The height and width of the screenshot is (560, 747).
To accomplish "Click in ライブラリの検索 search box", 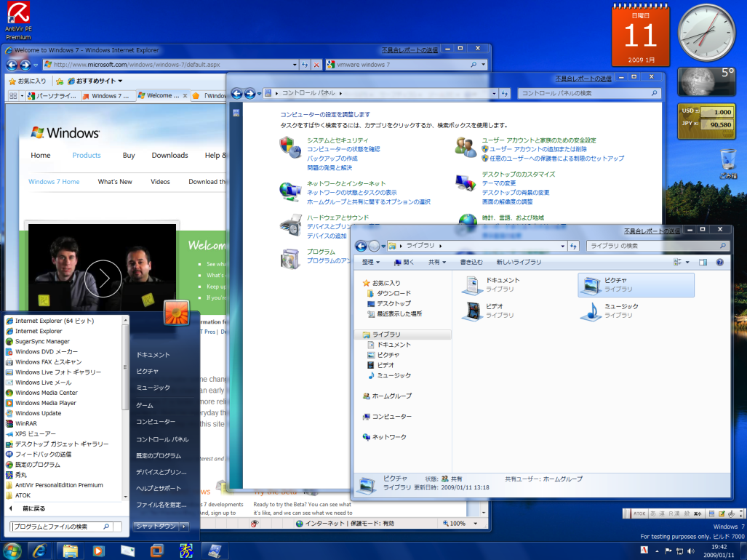I will click(x=658, y=246).
